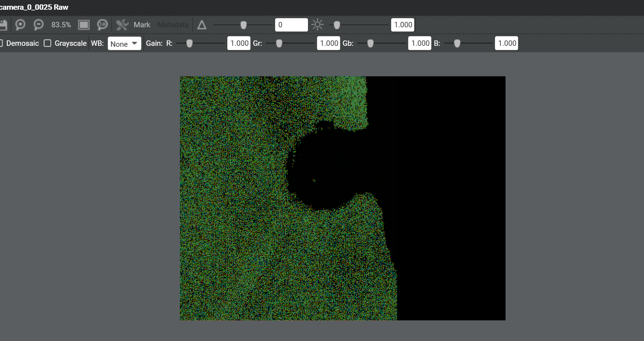Image resolution: width=644 pixels, height=341 pixels.
Task: Open the wrench and screwdriver tools icon
Action: tap(122, 25)
